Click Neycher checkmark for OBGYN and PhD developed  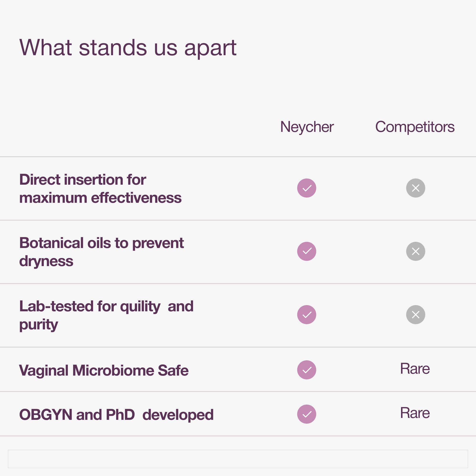pyautogui.click(x=307, y=414)
